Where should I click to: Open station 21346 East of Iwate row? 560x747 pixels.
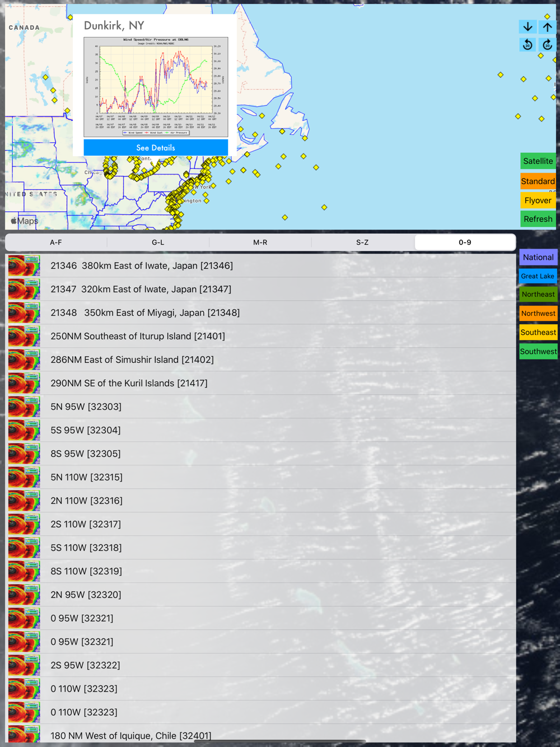(261, 266)
